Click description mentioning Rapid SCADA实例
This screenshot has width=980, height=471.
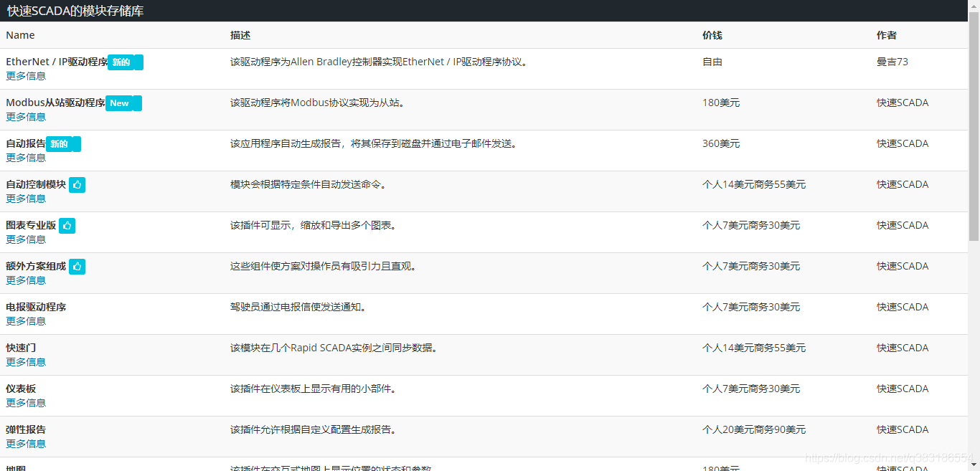[x=334, y=348]
